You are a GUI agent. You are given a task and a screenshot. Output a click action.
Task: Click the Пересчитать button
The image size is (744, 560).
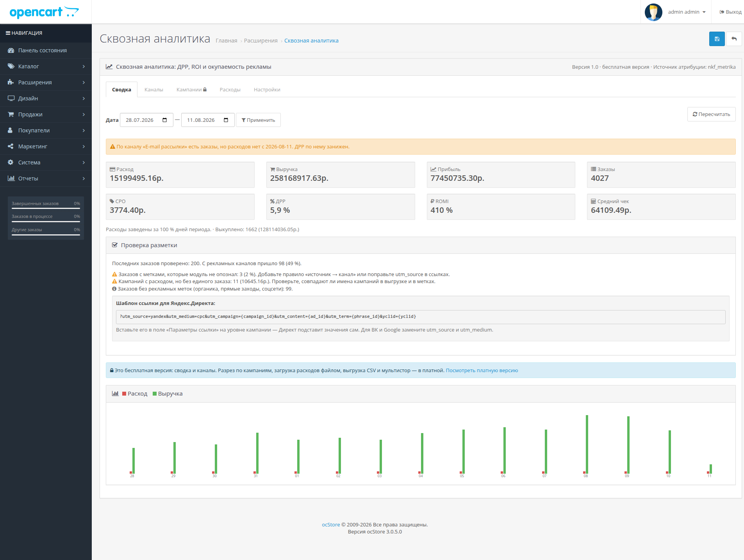click(x=711, y=114)
